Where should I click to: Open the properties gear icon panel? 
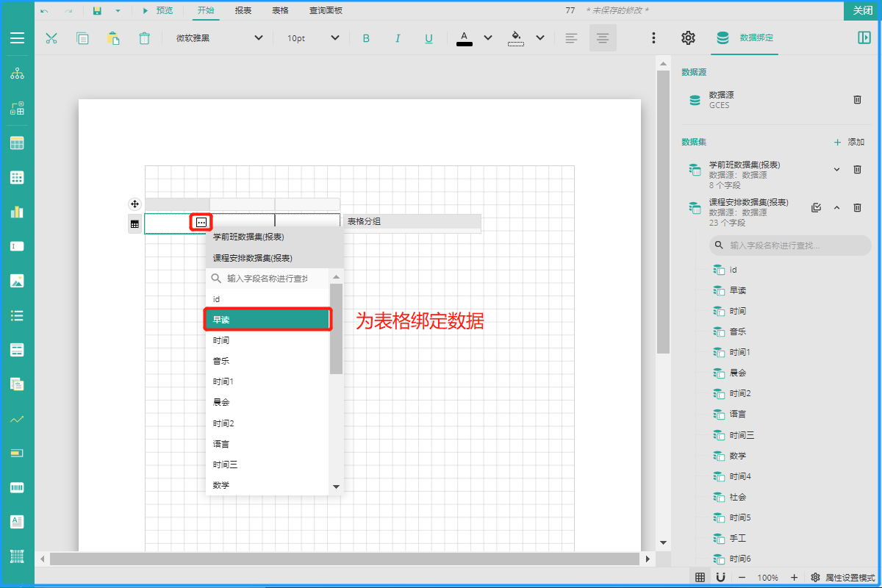click(688, 38)
